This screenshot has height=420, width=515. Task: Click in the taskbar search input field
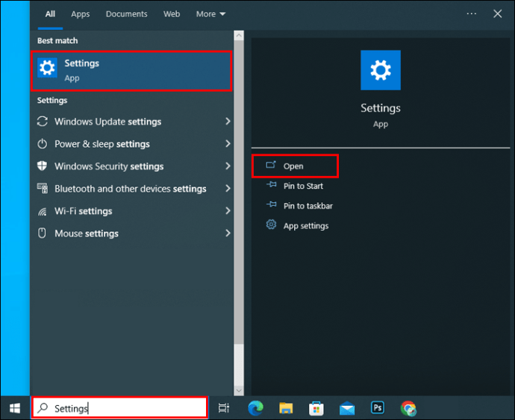coord(120,408)
